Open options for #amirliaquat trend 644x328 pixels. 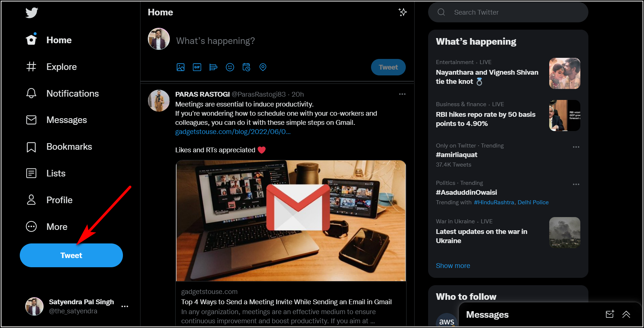(x=576, y=147)
